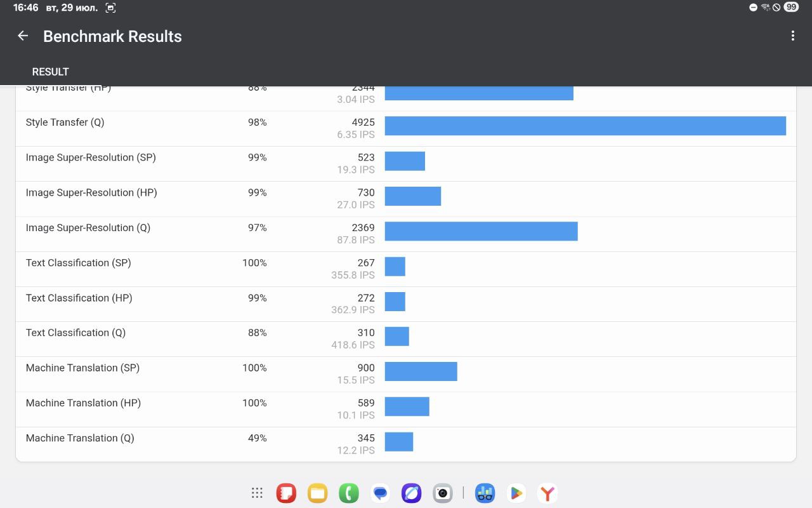Image resolution: width=812 pixels, height=508 pixels.
Task: Select the Style Transfer (Q) result label
Action: [65, 123]
